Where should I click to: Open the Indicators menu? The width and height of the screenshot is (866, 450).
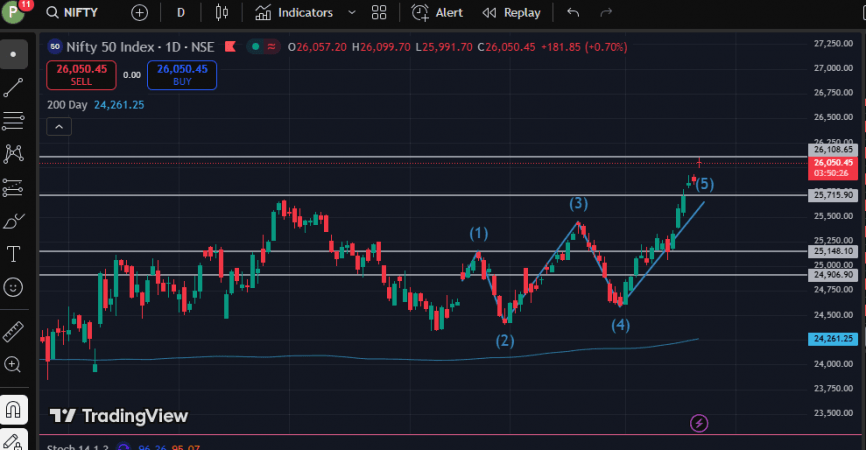coord(294,13)
